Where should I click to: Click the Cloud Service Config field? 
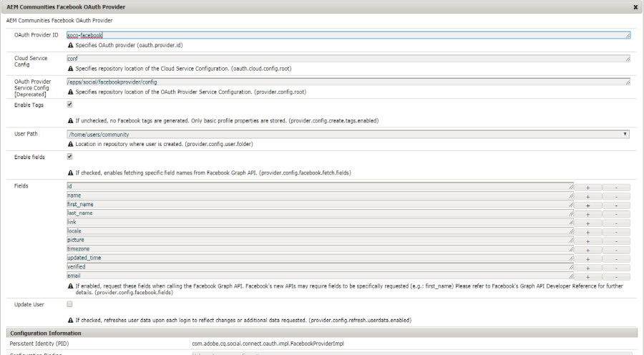(x=348, y=59)
